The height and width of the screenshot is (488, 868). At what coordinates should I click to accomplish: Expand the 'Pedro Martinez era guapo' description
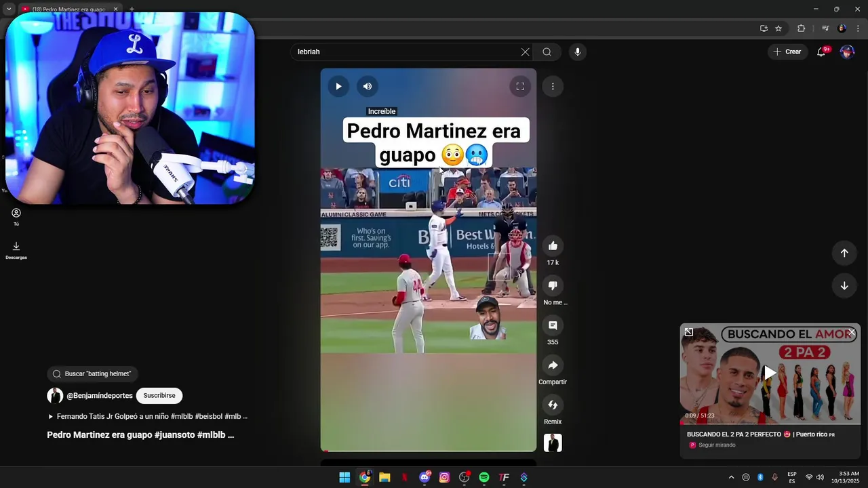[140, 435]
